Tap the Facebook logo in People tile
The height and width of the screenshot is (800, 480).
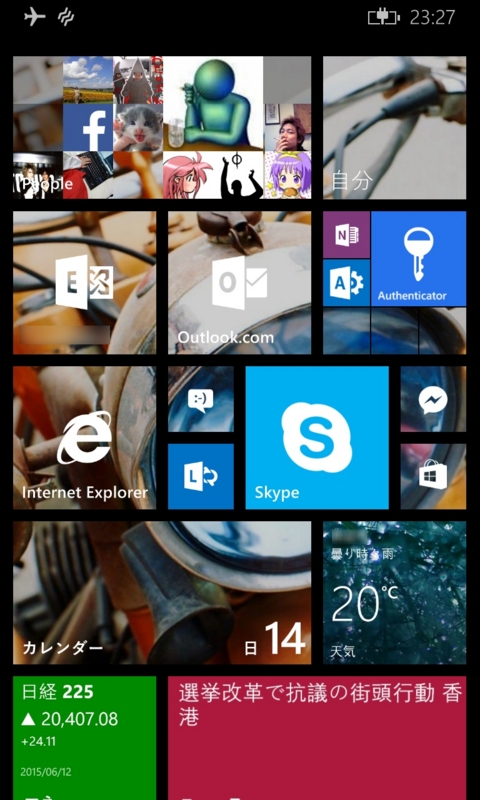[88, 128]
